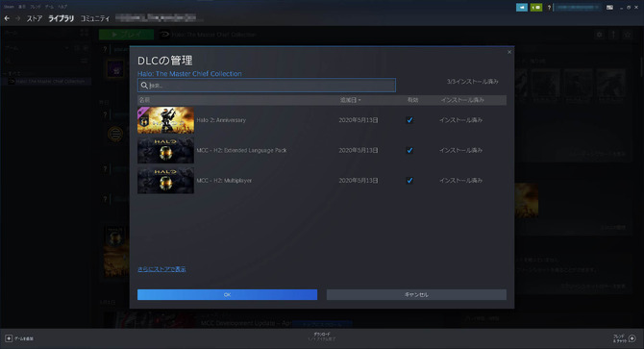
Task: Select MCC - H2: Multiplayer thumbnail
Action: (x=165, y=180)
